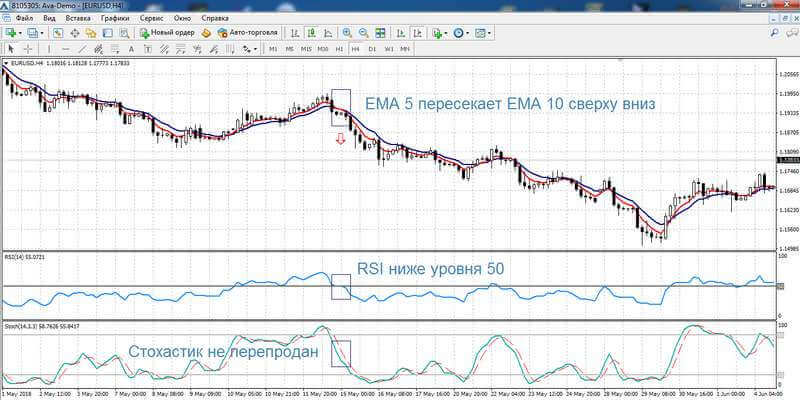Click the EURUSD,H4 chart header label
Viewport: 800px width, 400px height.
[x=25, y=63]
